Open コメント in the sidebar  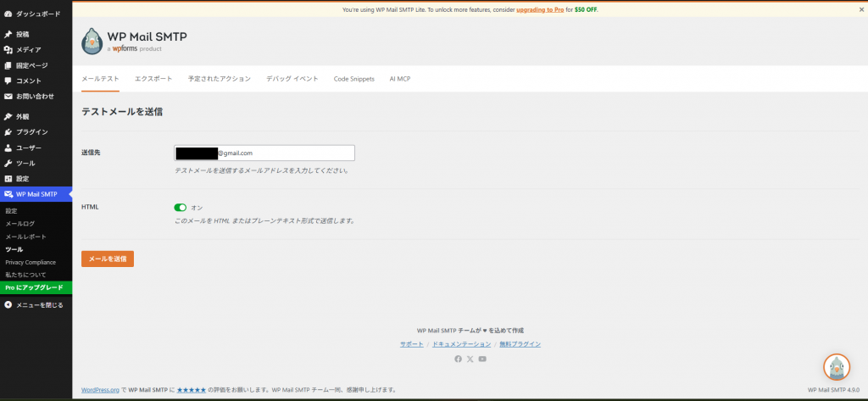coord(28,81)
